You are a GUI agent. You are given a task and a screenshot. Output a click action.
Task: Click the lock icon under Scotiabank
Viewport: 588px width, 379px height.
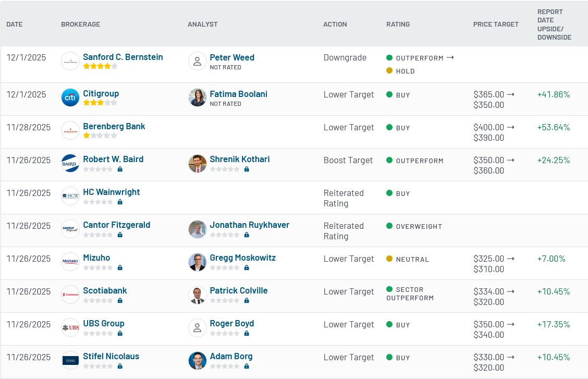(x=120, y=300)
